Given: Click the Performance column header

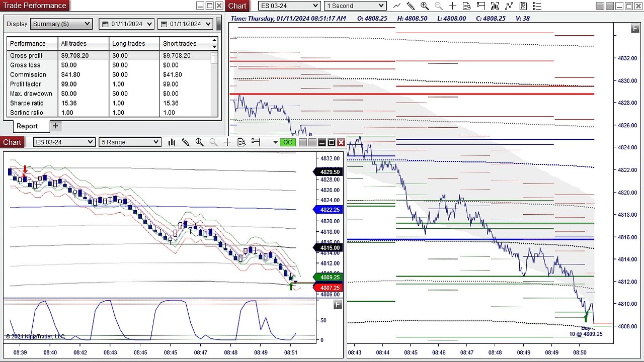Looking at the screenshot, I should click(33, 44).
